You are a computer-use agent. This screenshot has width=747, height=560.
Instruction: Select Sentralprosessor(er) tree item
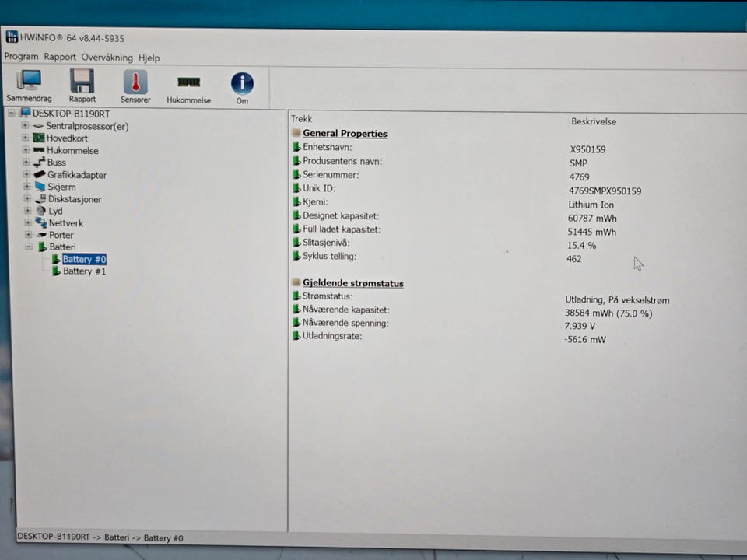pos(87,126)
